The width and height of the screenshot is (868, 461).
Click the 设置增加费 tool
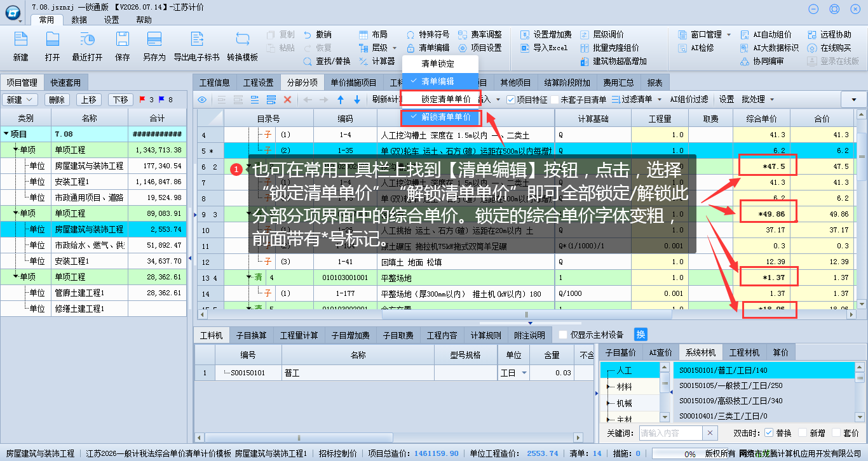click(546, 34)
